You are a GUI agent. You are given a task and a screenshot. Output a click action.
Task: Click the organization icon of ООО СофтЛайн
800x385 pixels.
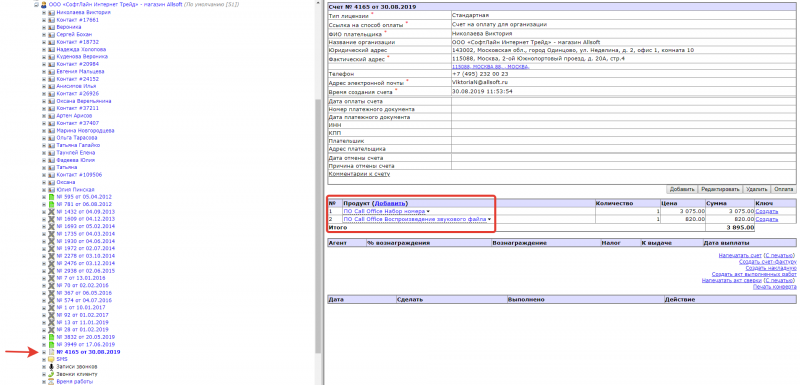pos(43,4)
